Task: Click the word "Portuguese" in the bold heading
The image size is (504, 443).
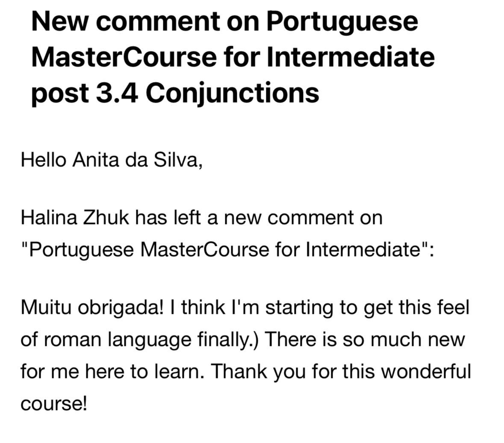Action: click(342, 22)
